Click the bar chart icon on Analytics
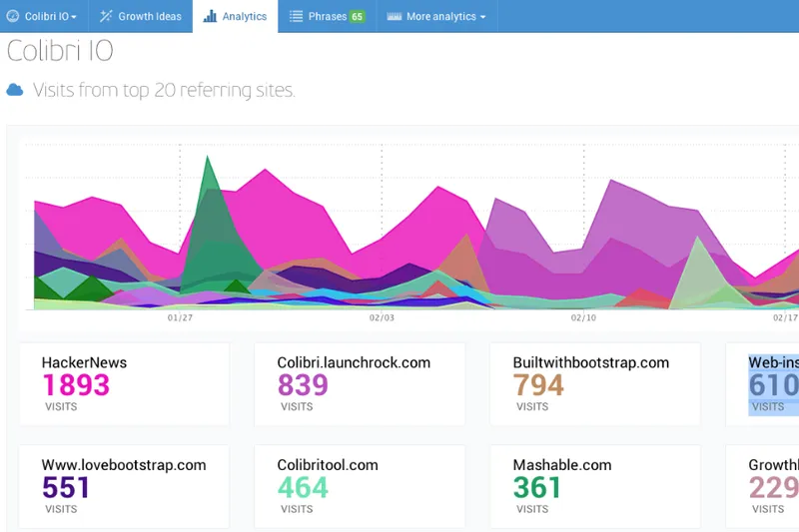Viewport: 799px width, 532px height. coord(210,16)
